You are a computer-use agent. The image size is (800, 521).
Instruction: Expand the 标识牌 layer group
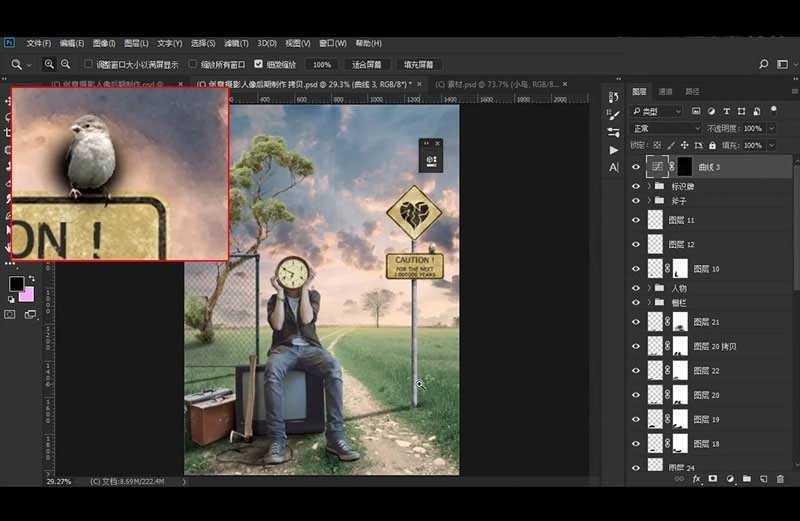(x=649, y=186)
